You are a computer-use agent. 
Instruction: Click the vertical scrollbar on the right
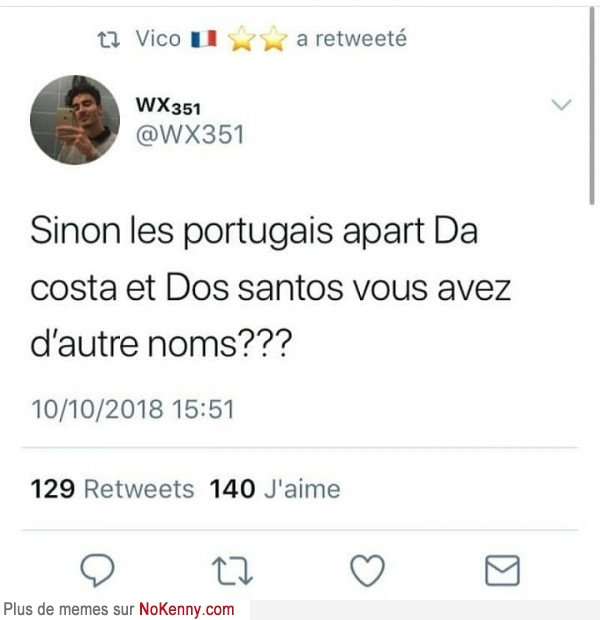click(x=592, y=106)
